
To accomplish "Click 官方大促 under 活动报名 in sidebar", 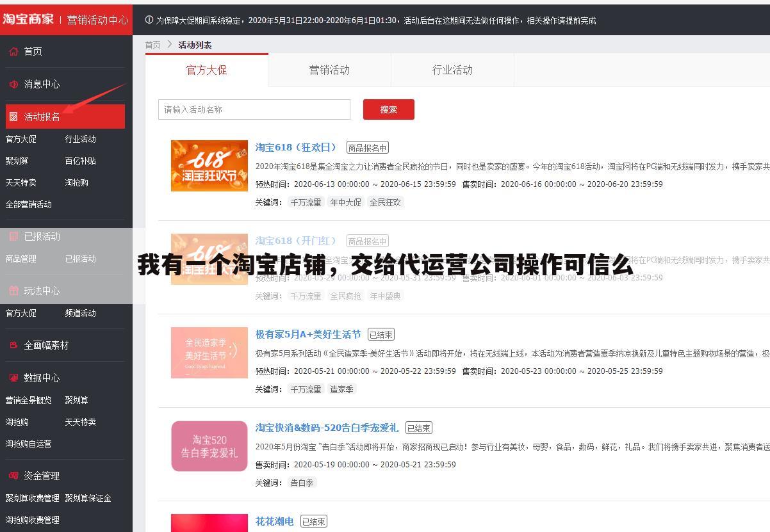I will pos(21,139).
